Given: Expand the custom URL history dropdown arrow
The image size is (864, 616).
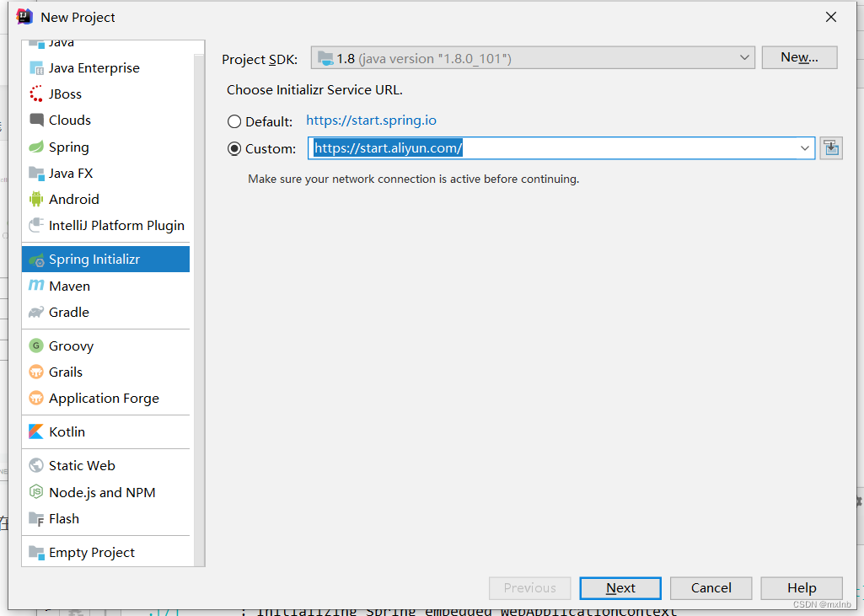Looking at the screenshot, I should [x=804, y=148].
